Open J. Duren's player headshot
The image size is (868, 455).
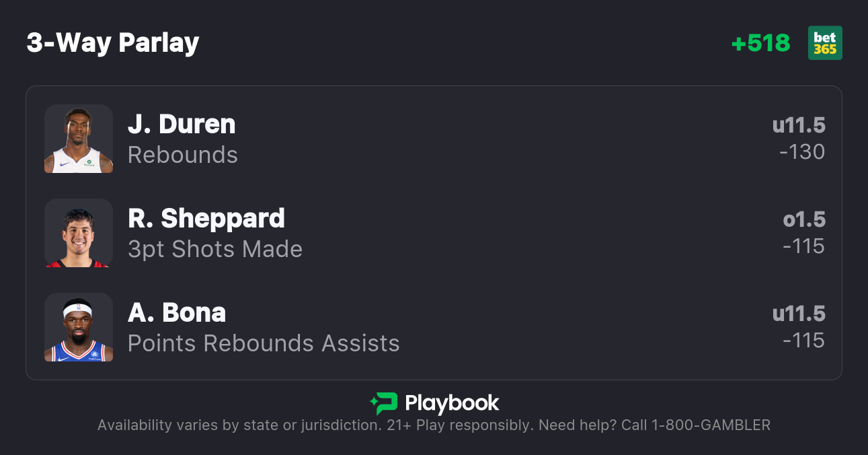click(x=79, y=139)
